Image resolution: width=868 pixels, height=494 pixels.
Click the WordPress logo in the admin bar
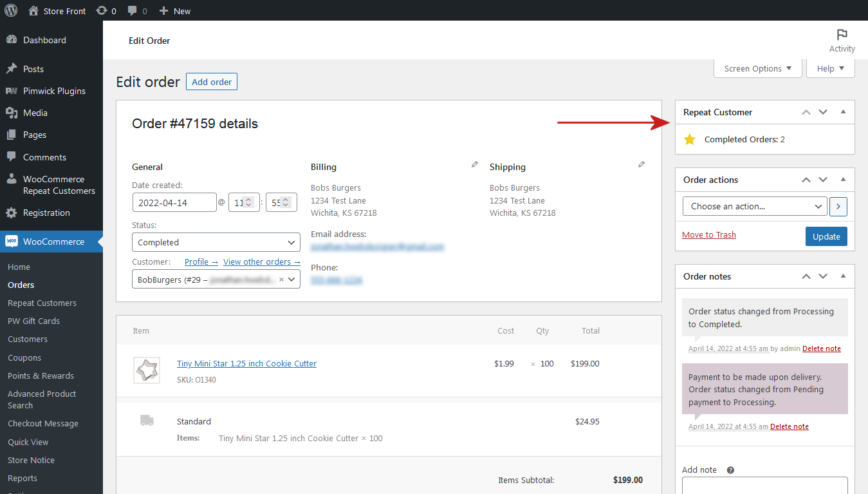point(10,10)
